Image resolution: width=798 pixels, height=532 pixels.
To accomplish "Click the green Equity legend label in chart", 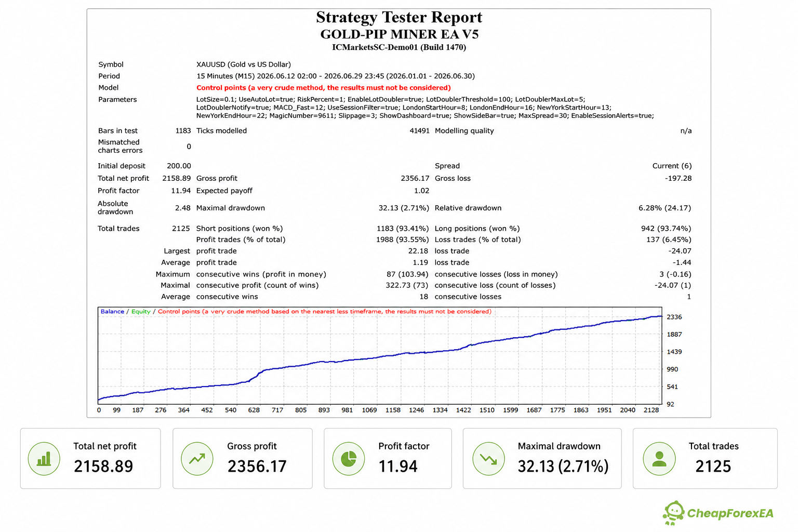I will pyautogui.click(x=141, y=312).
